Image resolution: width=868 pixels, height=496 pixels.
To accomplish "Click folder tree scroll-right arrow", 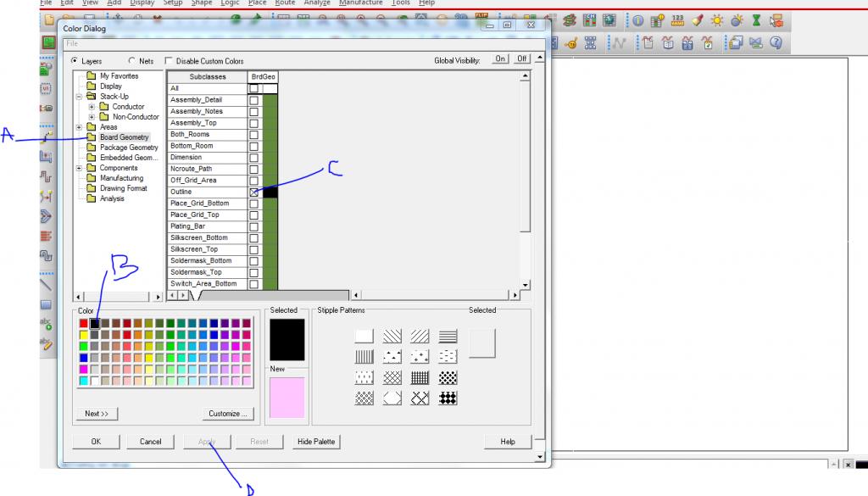I will [x=158, y=297].
